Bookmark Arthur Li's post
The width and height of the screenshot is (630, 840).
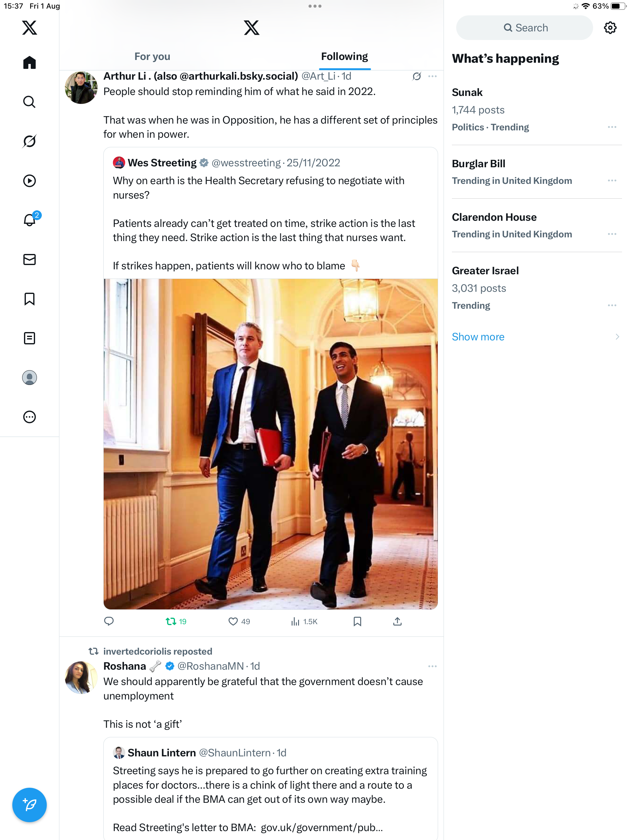[x=357, y=621]
